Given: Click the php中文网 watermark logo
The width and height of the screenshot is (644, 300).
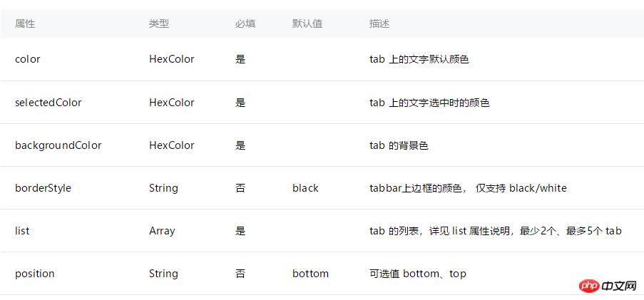Looking at the screenshot, I should (608, 285).
